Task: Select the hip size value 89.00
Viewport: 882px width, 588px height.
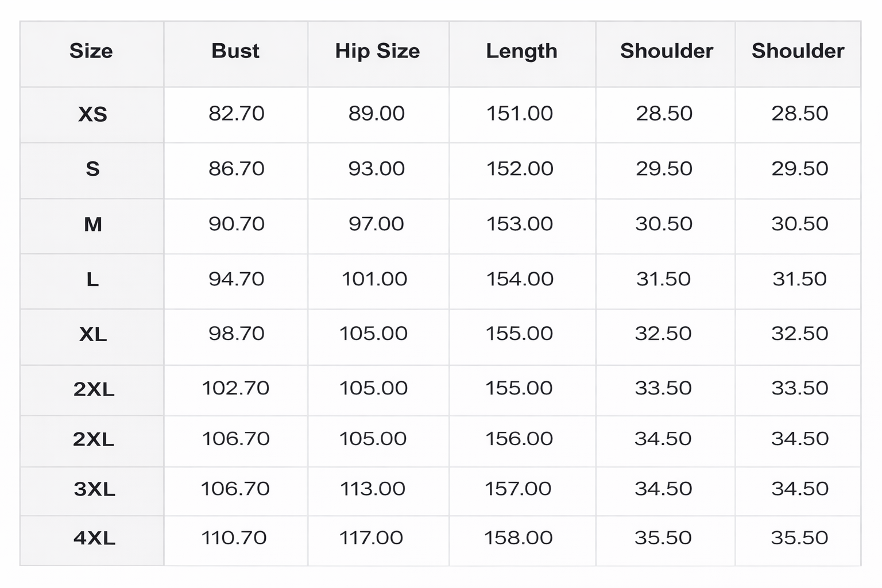Action: (x=376, y=114)
